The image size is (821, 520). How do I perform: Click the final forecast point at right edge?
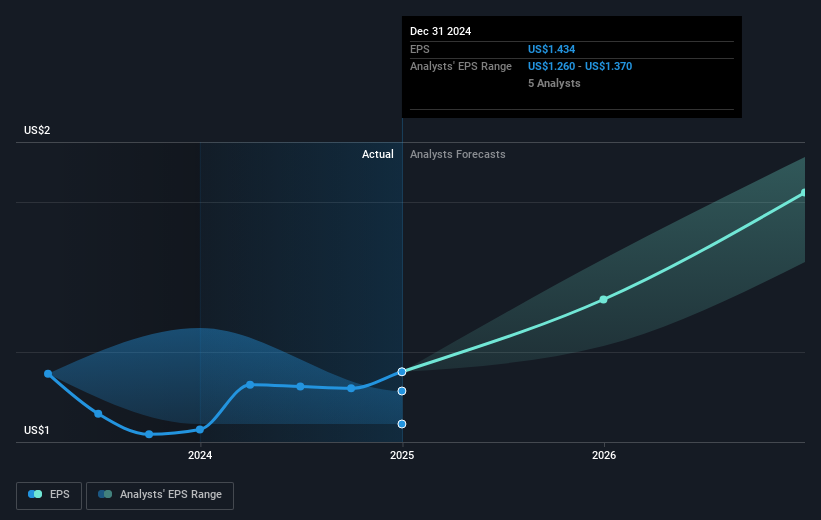[804, 193]
